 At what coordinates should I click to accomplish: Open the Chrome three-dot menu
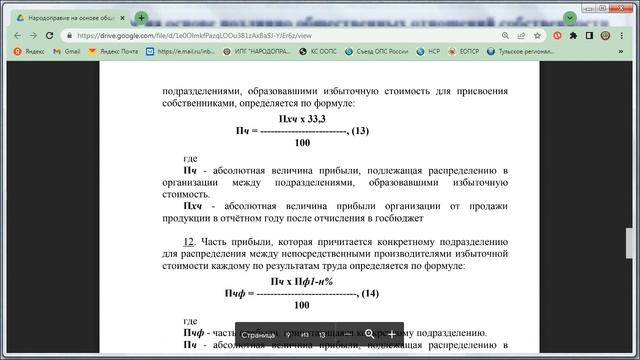pyautogui.click(x=622, y=36)
